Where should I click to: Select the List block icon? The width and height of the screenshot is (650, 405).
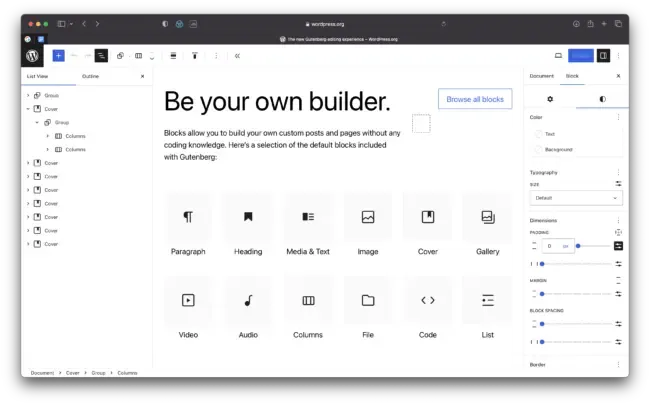point(488,300)
